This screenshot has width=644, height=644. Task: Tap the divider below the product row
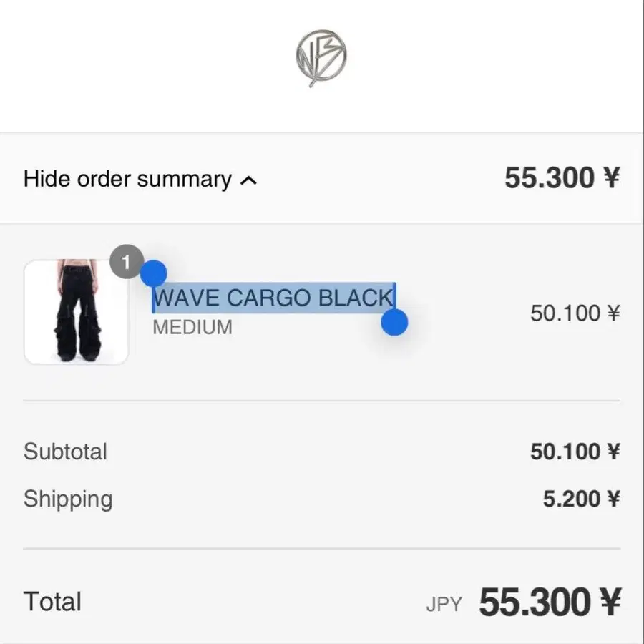(x=321, y=400)
